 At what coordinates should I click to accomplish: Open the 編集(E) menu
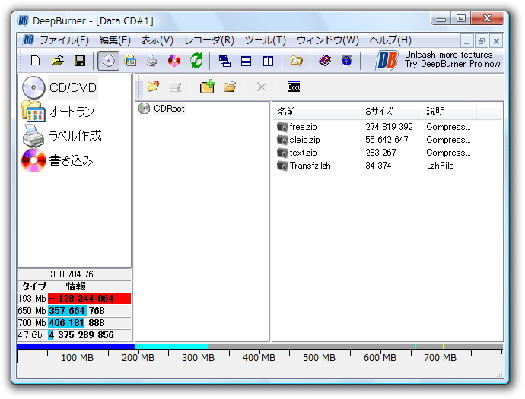(x=115, y=41)
